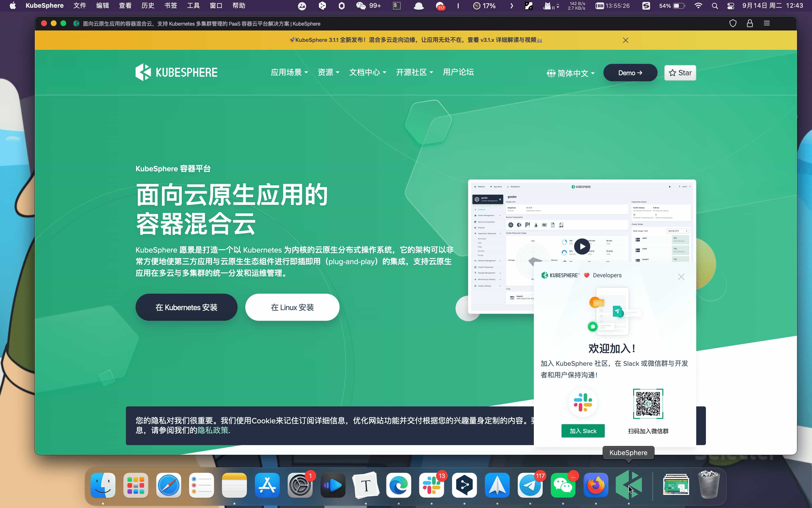Click the WeChat group QR code
This screenshot has height=508, width=812.
point(648,404)
